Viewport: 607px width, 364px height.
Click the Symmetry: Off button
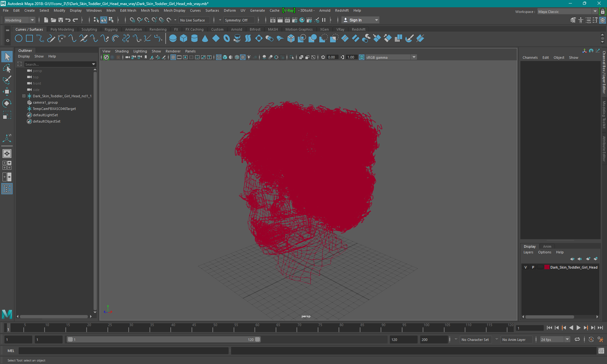point(239,20)
